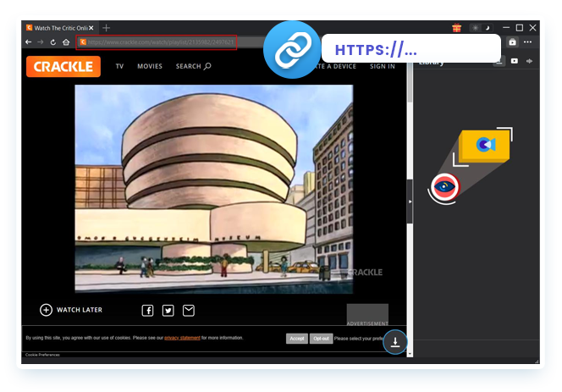The height and width of the screenshot is (392, 562).
Task: Open the privacy statement link
Action: point(182,338)
